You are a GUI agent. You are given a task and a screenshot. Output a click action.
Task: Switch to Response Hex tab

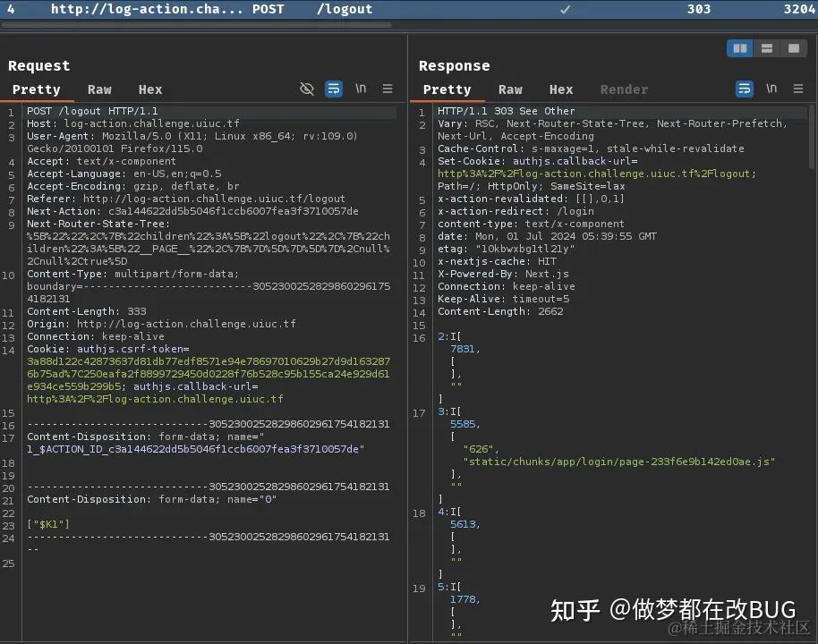pyautogui.click(x=561, y=89)
